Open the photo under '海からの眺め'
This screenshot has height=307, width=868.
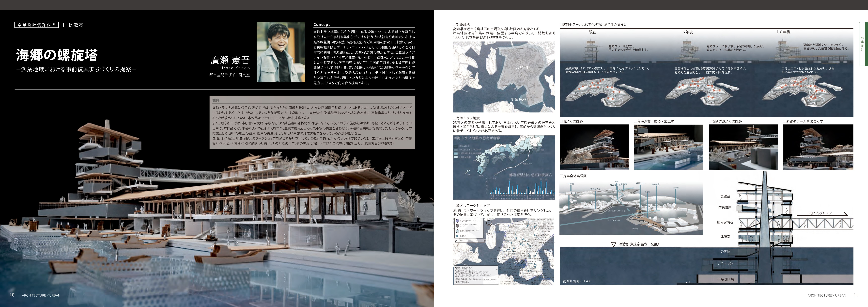pos(594,147)
